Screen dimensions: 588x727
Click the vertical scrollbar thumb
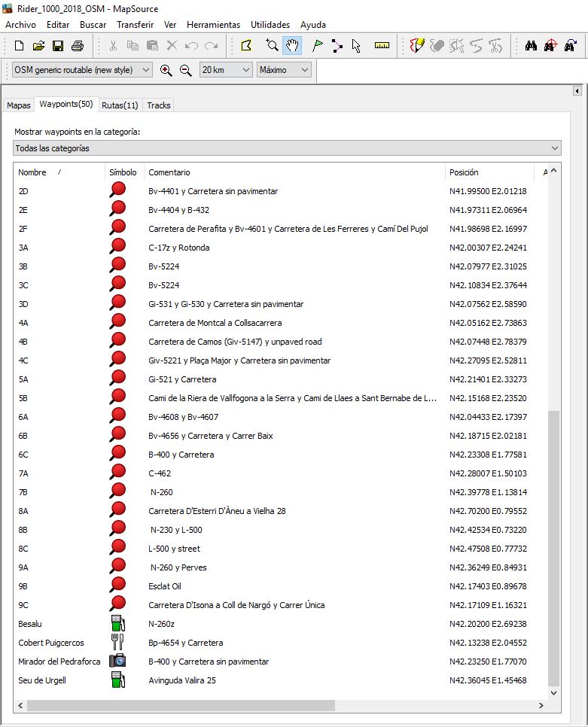pyautogui.click(x=553, y=548)
